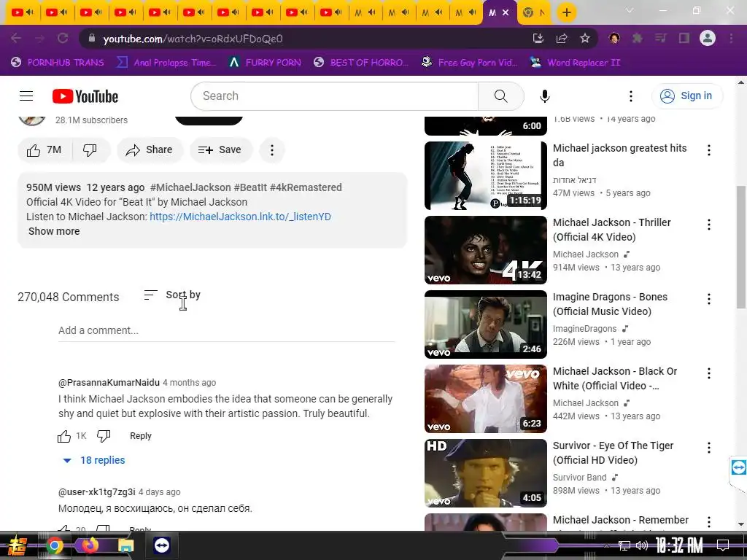Open the volume control in system tray
The height and width of the screenshot is (560, 747).
[x=642, y=545]
